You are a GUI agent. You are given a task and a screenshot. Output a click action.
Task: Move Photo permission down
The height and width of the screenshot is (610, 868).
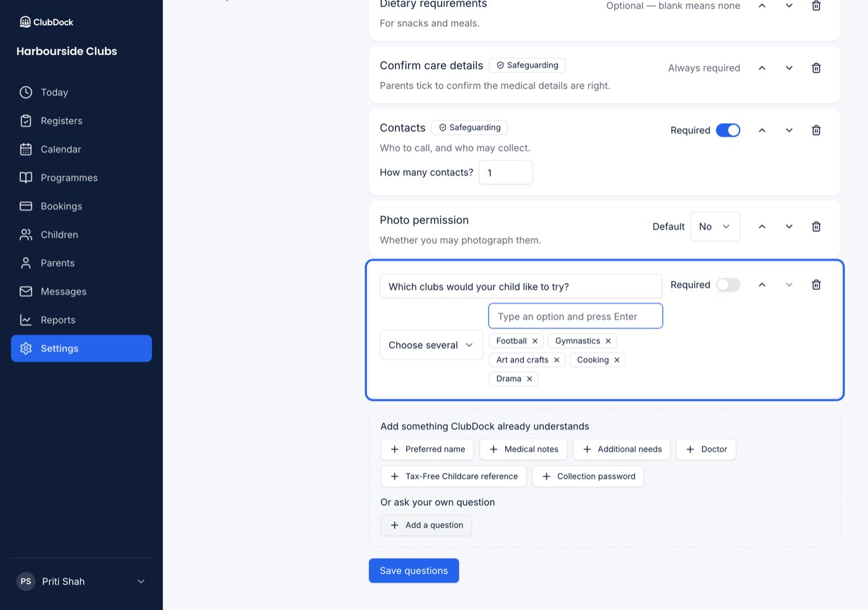789,227
